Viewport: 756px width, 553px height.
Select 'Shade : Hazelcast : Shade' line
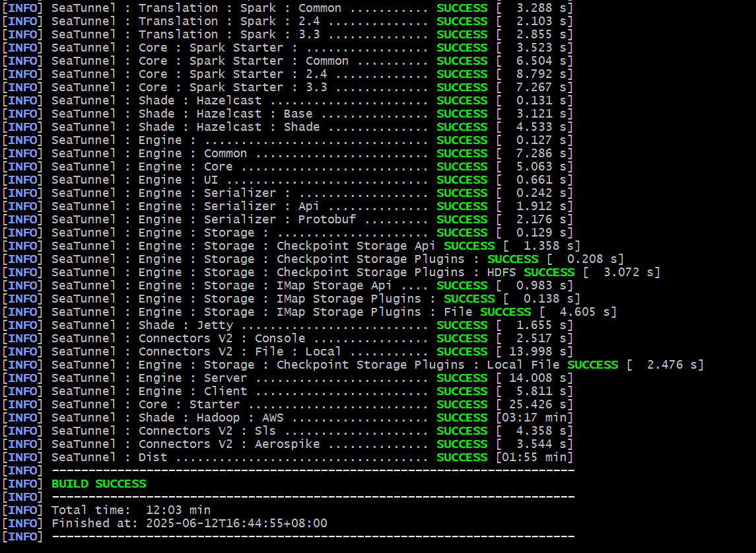tap(287, 127)
